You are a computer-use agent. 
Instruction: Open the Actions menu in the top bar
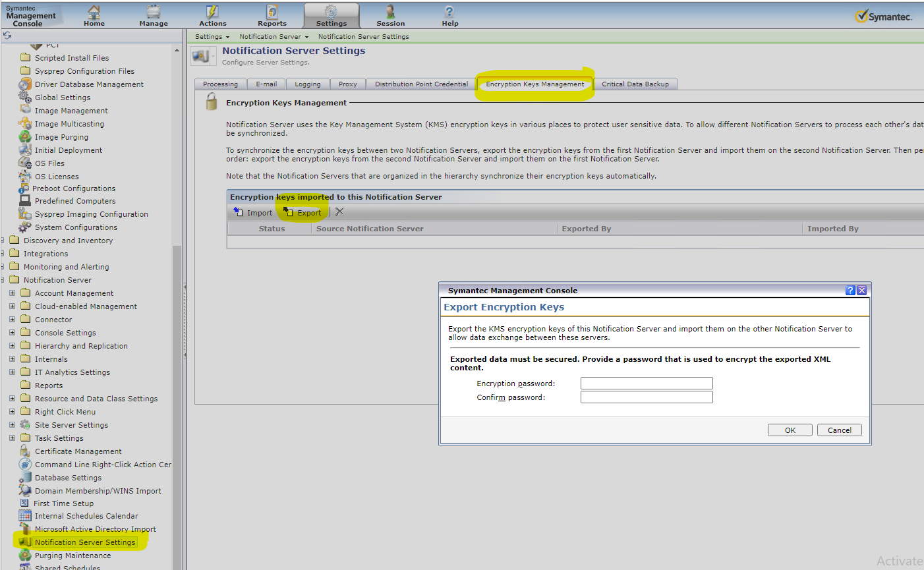pos(213,15)
